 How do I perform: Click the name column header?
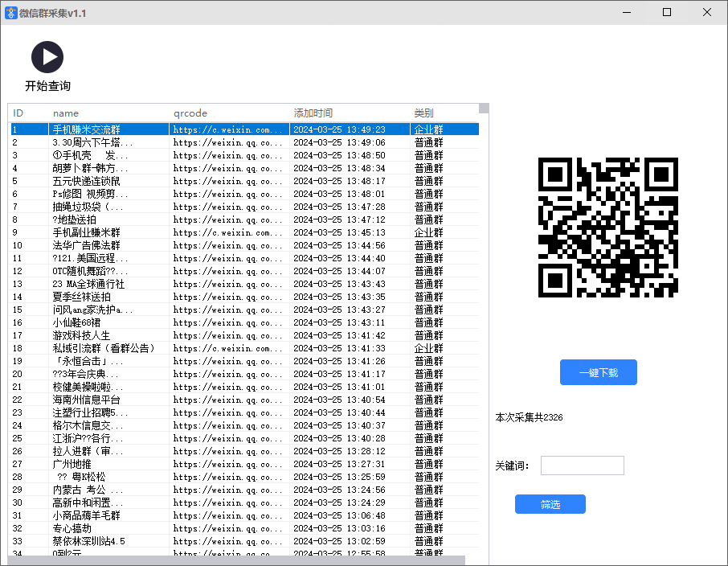tap(66, 113)
